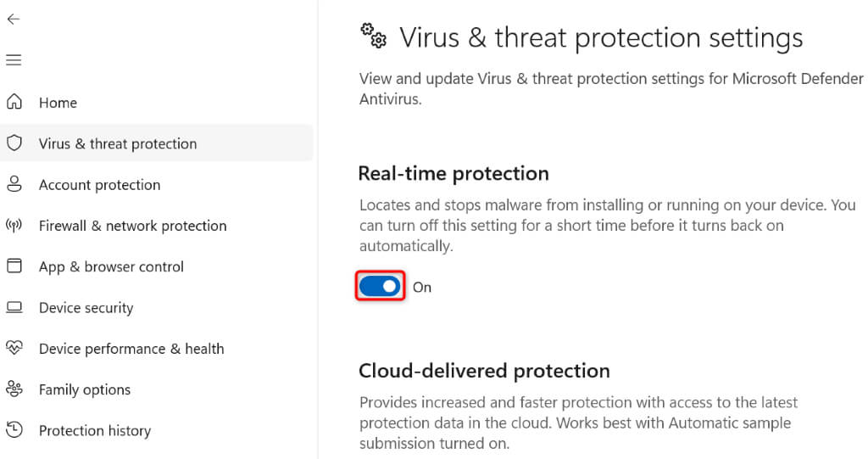Click the Firewall & network antenna icon
868x459 pixels.
(x=14, y=226)
